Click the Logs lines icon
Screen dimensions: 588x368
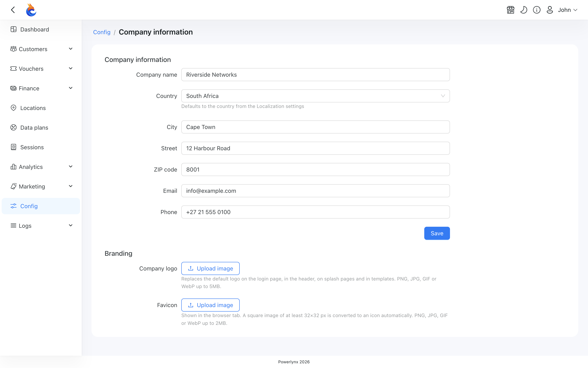[13, 226]
